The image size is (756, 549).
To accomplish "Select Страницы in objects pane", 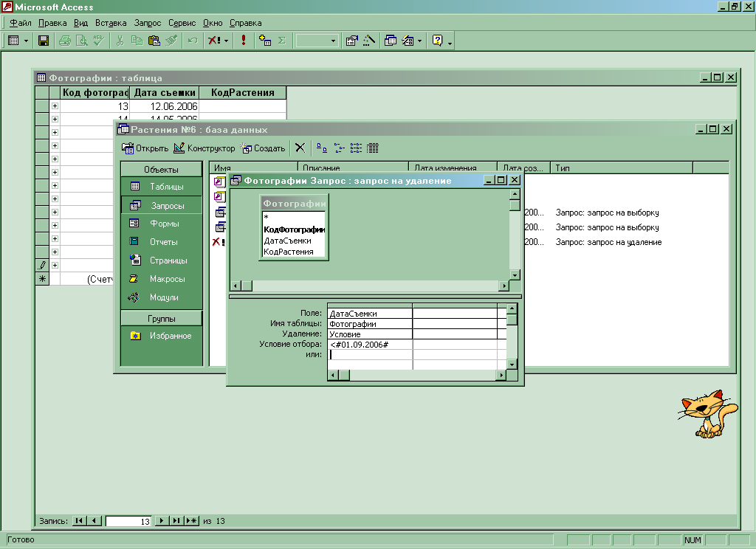I will 162,260.
